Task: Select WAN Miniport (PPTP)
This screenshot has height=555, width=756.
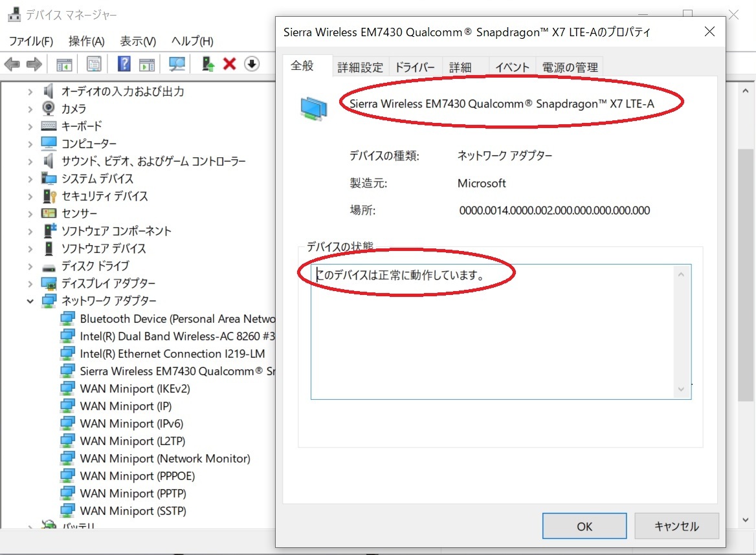Action: pyautogui.click(x=124, y=494)
